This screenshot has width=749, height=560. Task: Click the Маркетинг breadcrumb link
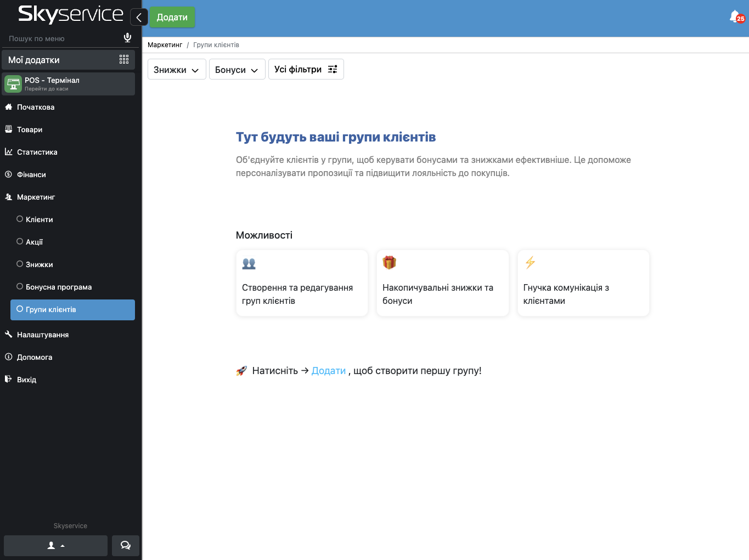(x=165, y=45)
